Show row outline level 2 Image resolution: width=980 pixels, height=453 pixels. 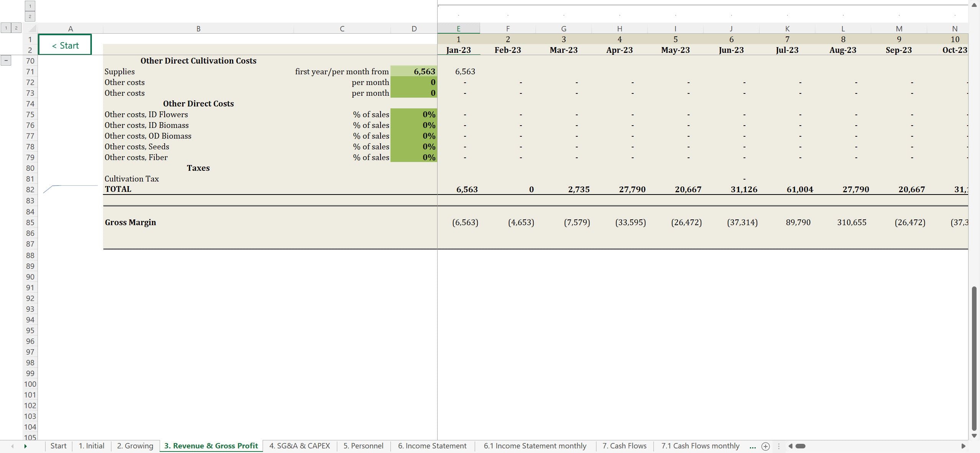(x=16, y=28)
